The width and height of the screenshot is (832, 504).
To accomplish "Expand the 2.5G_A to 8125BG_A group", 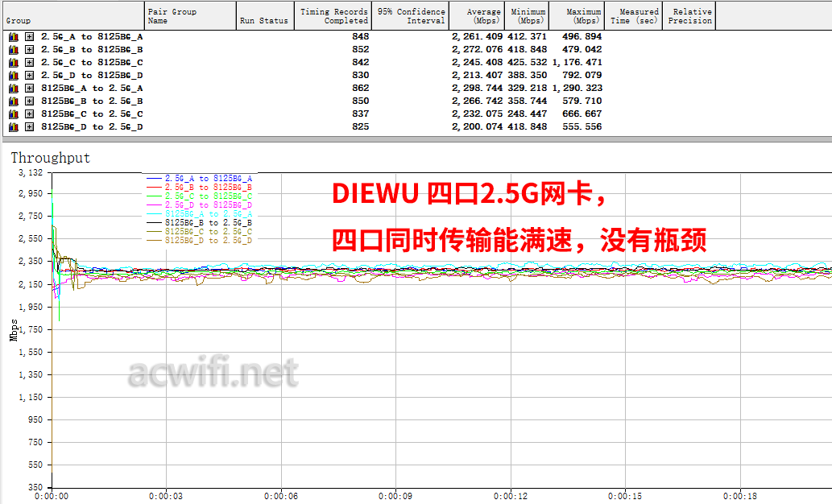I will click(30, 36).
